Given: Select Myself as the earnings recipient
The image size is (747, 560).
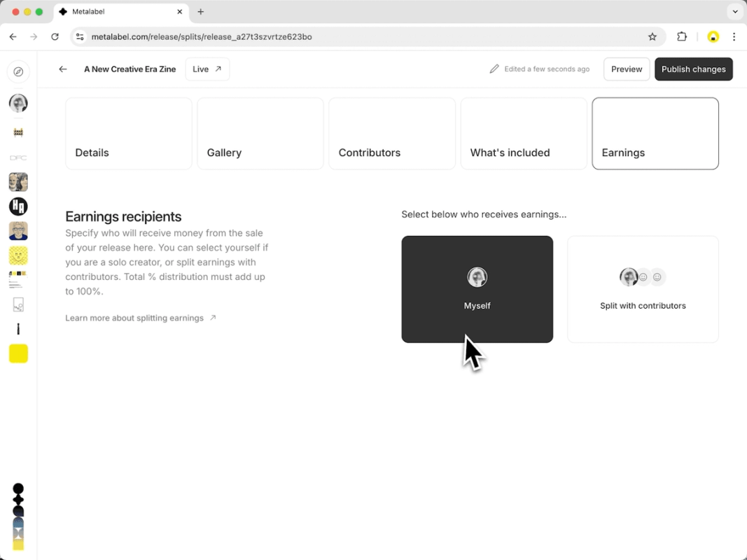Looking at the screenshot, I should click(477, 289).
